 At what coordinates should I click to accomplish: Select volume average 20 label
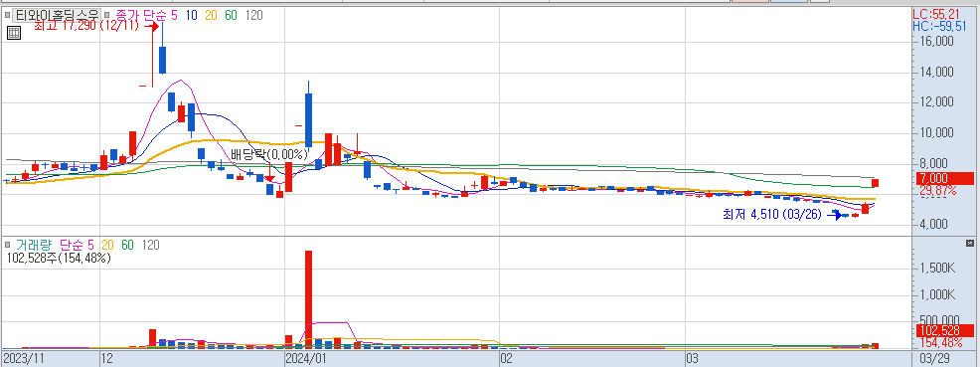pyautogui.click(x=108, y=246)
